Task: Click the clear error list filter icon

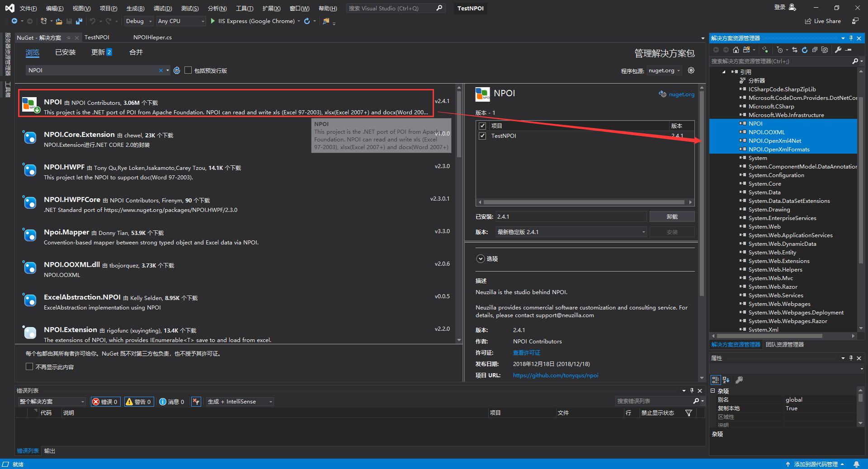Action: pyautogui.click(x=196, y=402)
